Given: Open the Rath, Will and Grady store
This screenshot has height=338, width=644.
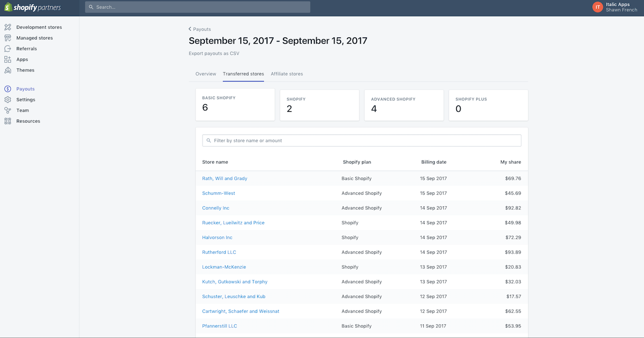Looking at the screenshot, I should coord(225,178).
